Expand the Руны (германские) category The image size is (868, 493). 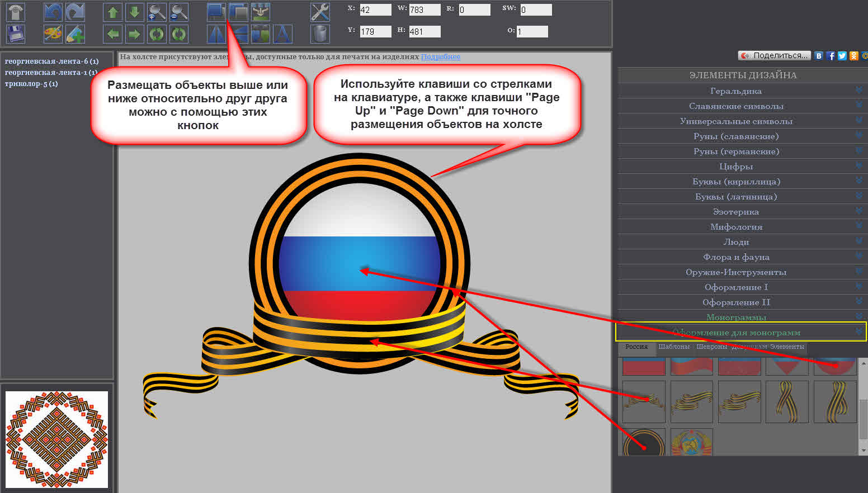pos(743,151)
